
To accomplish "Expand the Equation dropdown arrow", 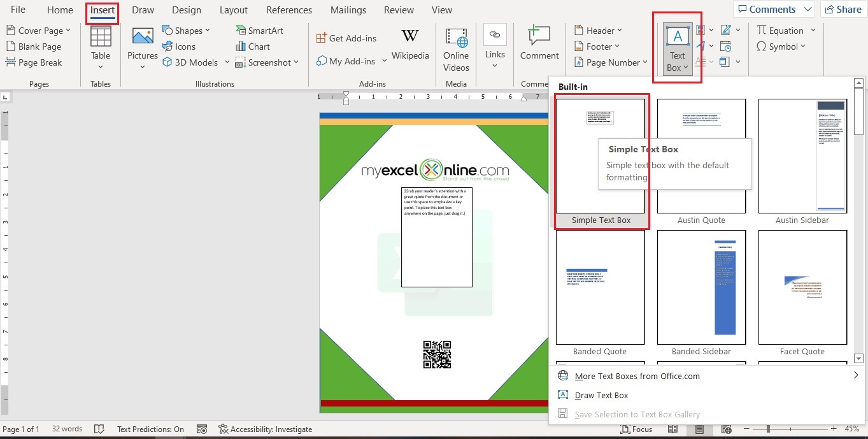I will pyautogui.click(x=813, y=31).
